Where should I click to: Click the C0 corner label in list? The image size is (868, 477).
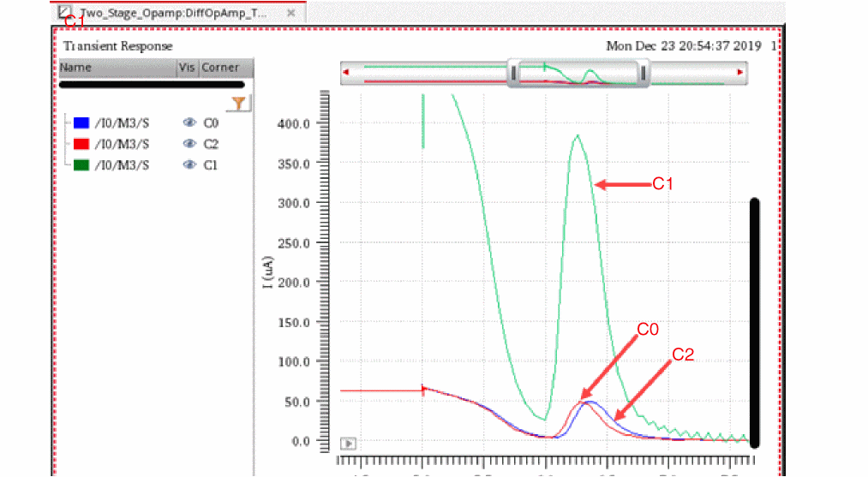210,122
